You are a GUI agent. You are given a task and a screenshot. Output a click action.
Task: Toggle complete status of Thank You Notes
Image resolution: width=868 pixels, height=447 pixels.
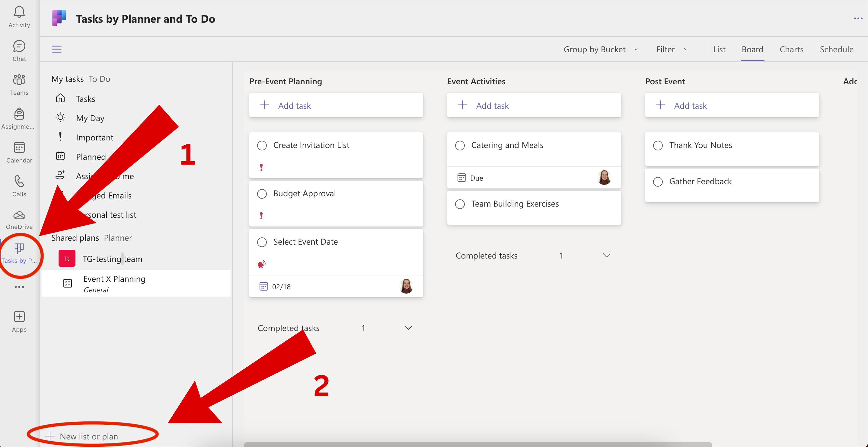click(657, 145)
